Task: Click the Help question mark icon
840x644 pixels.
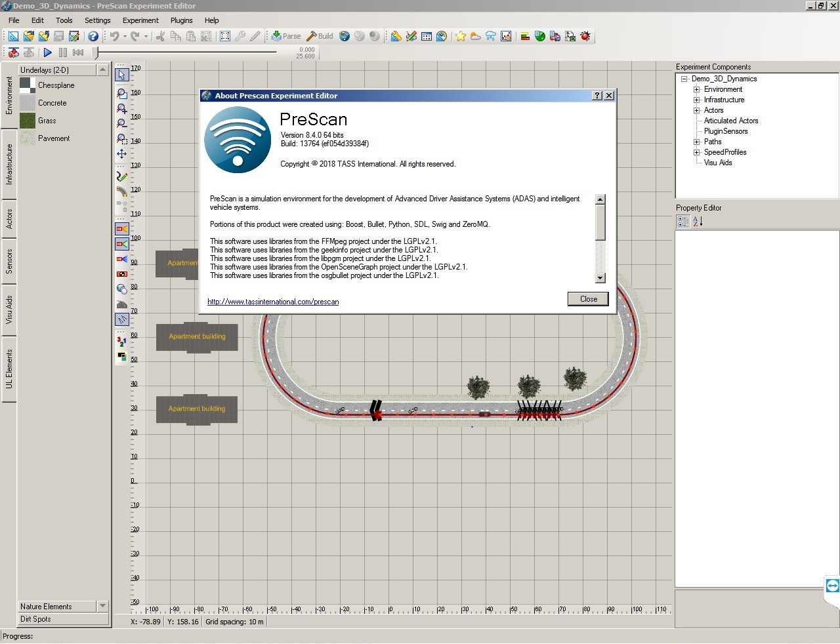Action: [x=93, y=36]
